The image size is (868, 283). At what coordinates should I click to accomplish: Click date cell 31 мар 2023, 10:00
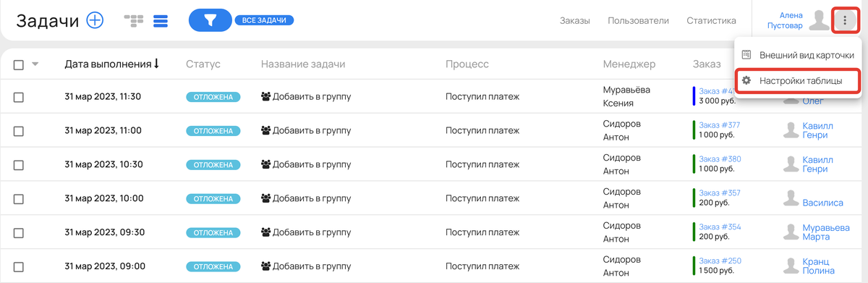[x=104, y=198]
